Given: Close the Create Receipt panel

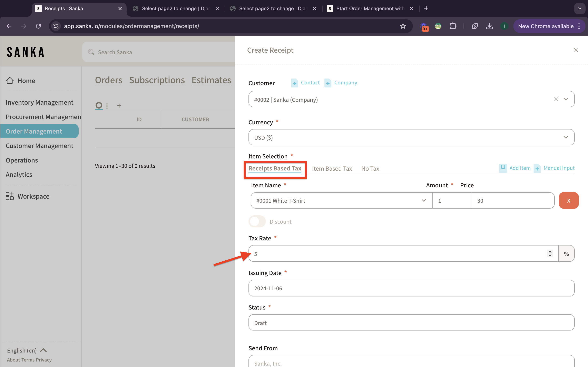Looking at the screenshot, I should tap(575, 50).
